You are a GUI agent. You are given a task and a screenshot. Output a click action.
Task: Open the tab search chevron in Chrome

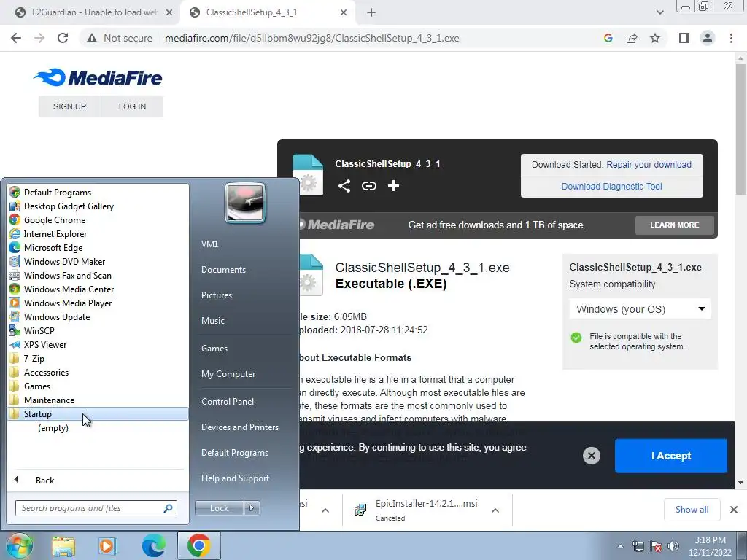click(x=659, y=12)
